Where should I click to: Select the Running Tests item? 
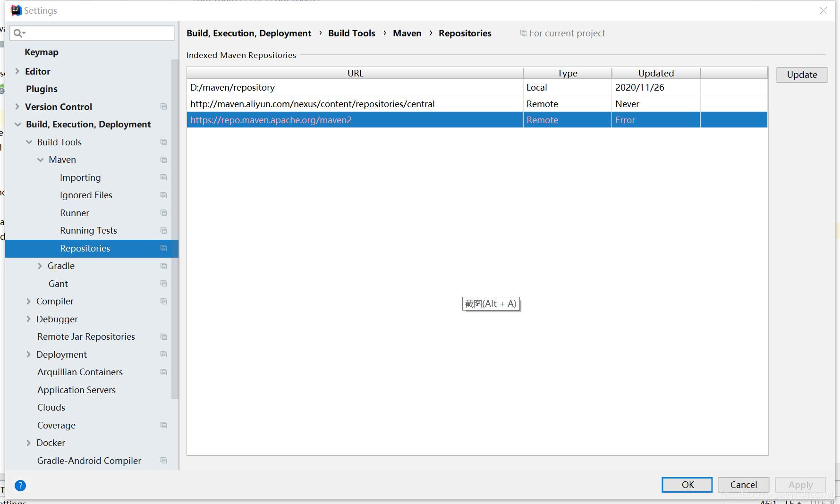(x=88, y=231)
